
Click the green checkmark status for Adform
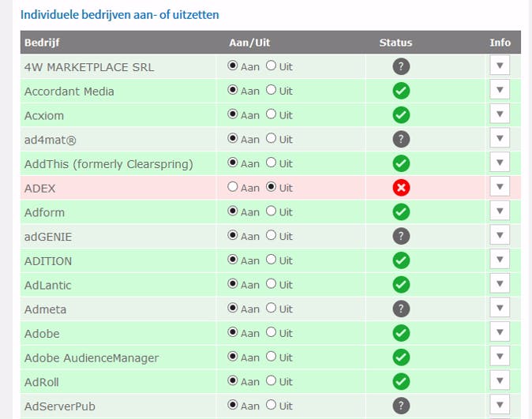401,212
